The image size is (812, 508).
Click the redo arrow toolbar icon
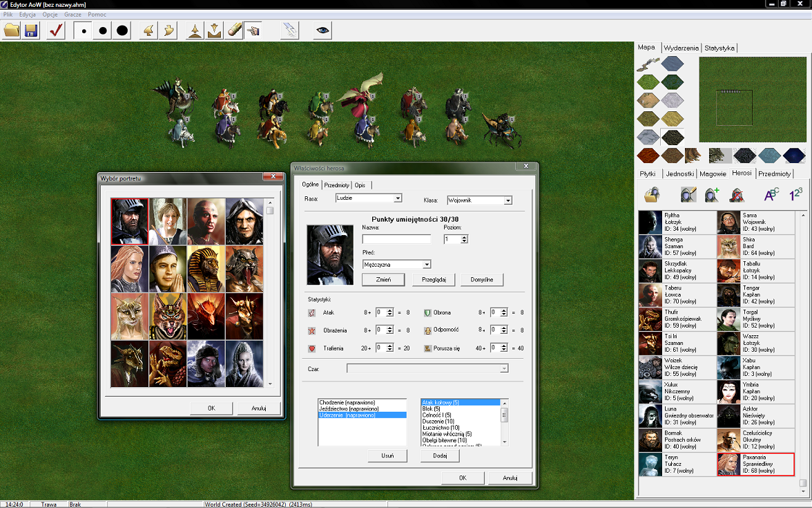click(x=168, y=30)
